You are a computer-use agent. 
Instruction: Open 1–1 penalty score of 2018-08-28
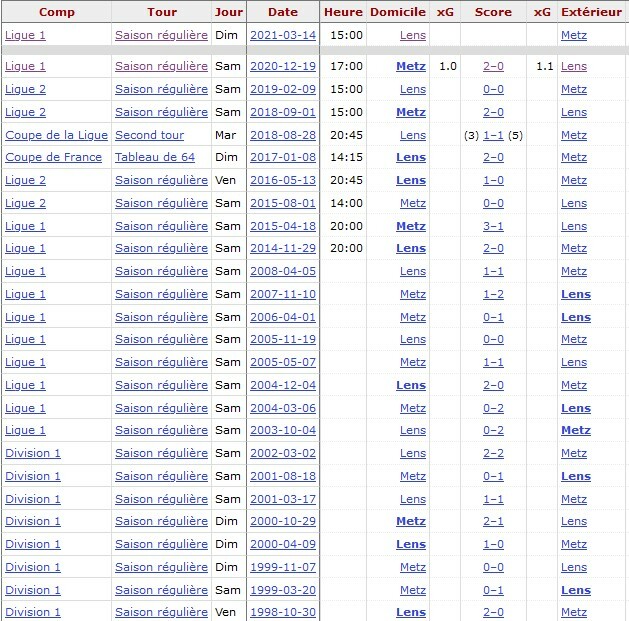pos(493,135)
